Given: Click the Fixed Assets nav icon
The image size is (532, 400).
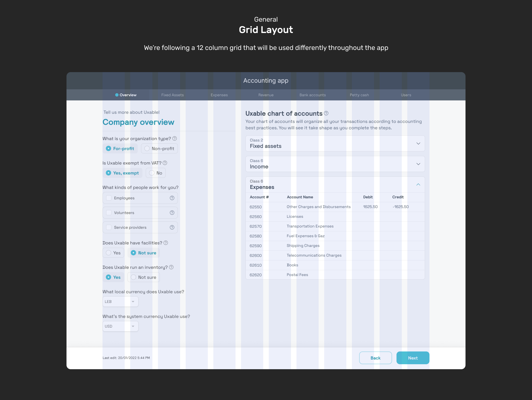Looking at the screenshot, I should tap(173, 95).
